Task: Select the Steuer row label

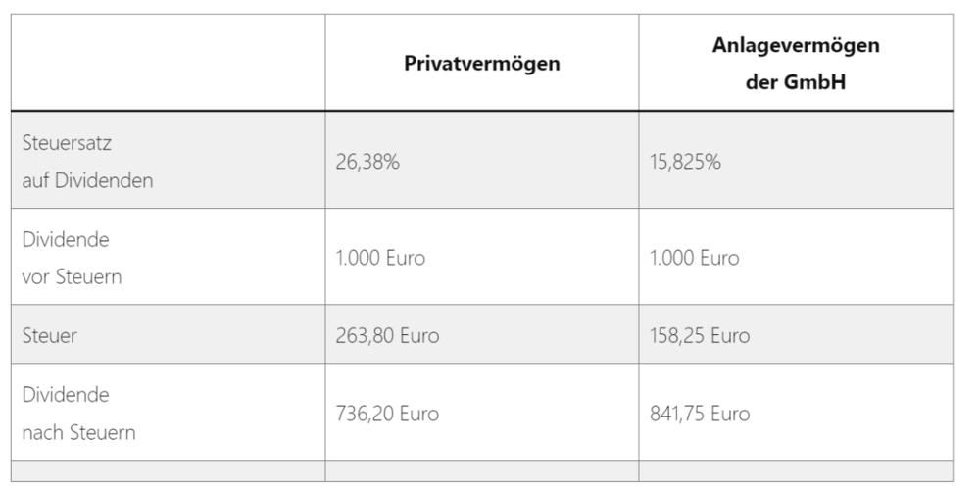Action: [x=49, y=335]
